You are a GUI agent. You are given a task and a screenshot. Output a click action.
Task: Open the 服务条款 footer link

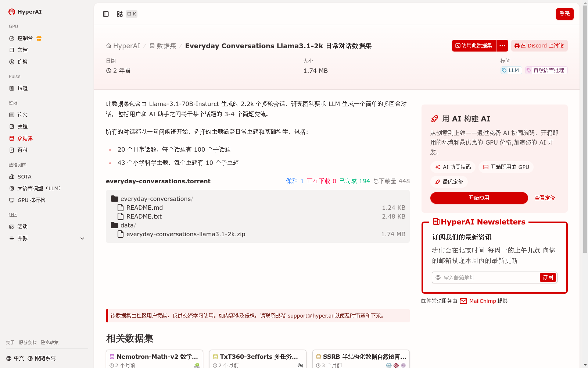(28, 343)
